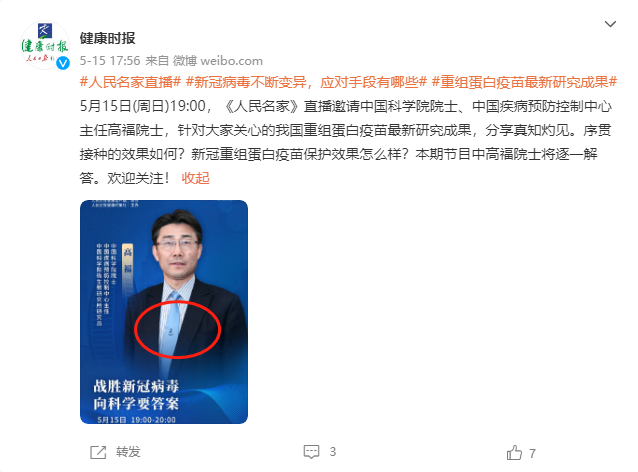Viewport: 638px width, 472px height.
Task: Click the 微博 weibo.com source link
Action: click(x=218, y=61)
